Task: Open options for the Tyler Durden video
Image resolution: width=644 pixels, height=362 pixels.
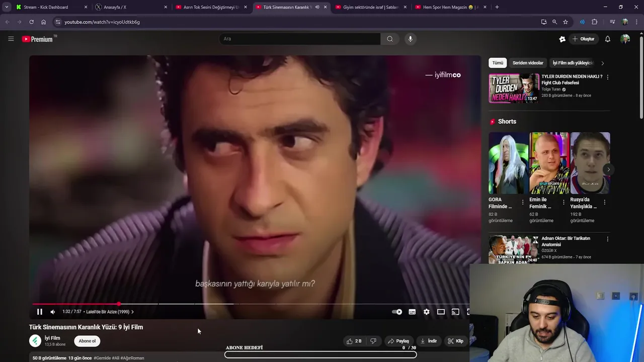Action: coord(607,77)
